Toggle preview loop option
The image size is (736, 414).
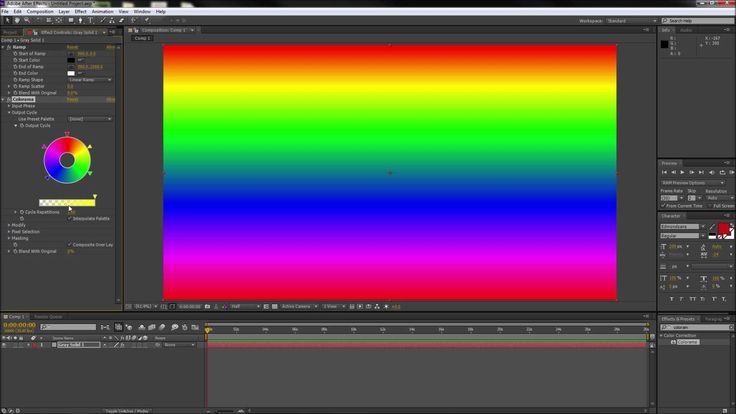(x=722, y=172)
